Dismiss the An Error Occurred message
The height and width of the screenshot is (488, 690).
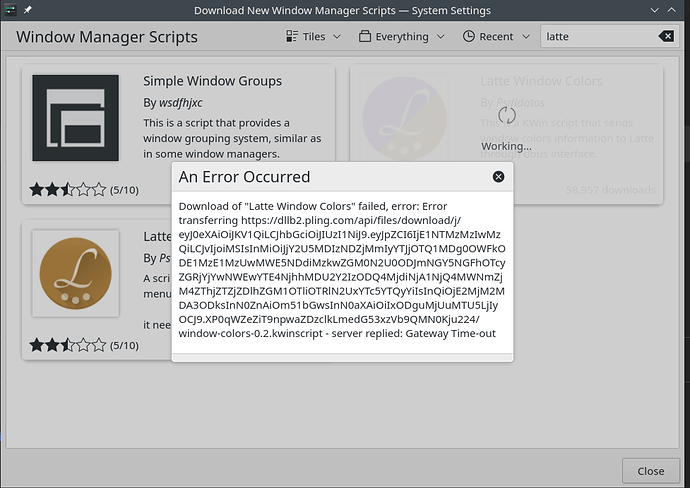[498, 176]
